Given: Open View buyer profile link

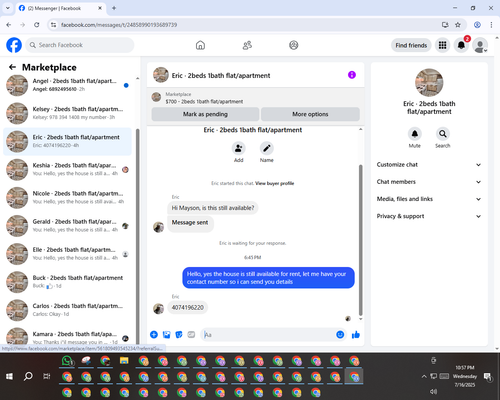Looking at the screenshot, I should (275, 183).
